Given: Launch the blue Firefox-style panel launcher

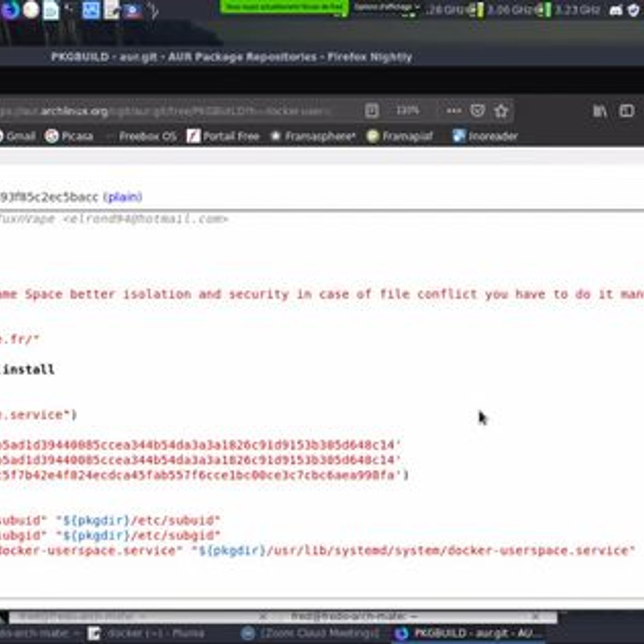Looking at the screenshot, I should point(11,10).
